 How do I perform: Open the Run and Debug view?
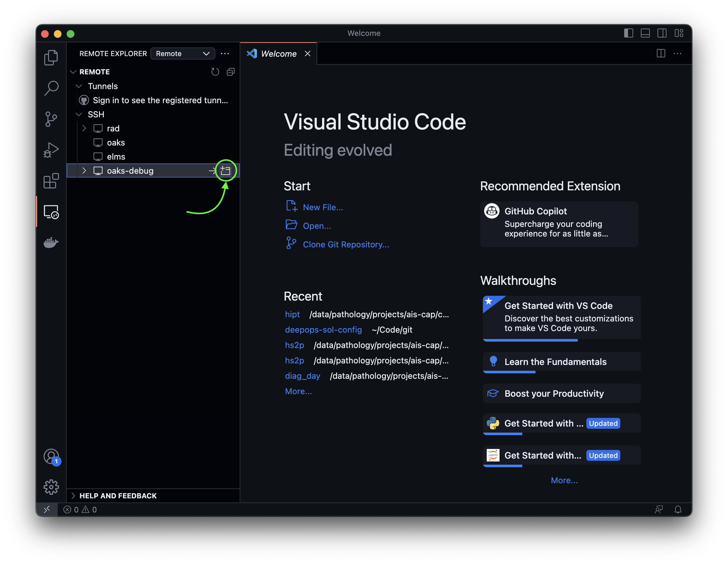pos(51,150)
